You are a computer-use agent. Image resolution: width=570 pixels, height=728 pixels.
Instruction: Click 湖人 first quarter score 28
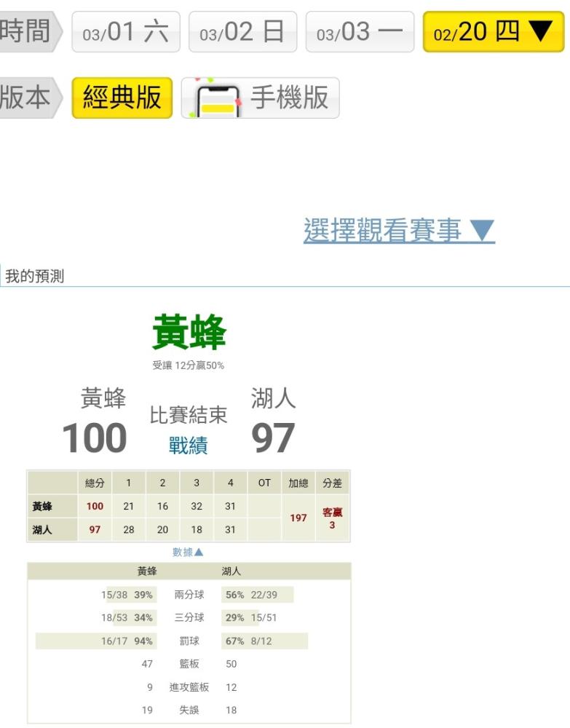coord(129,529)
